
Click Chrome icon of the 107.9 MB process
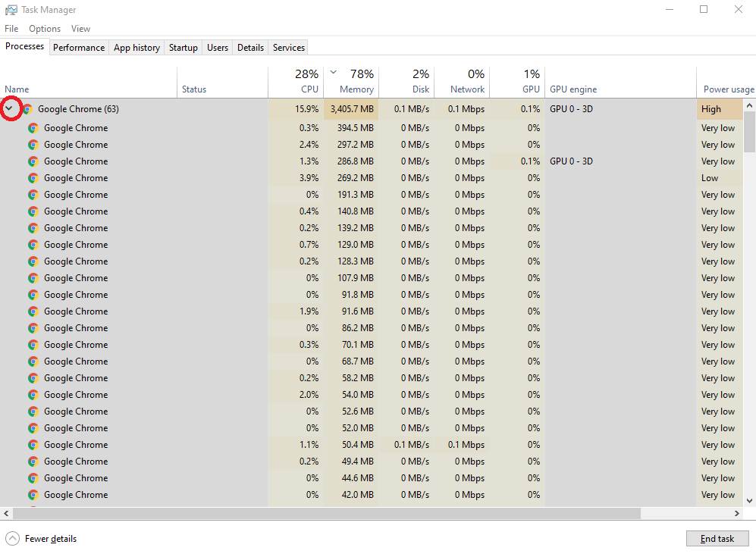[x=33, y=278]
